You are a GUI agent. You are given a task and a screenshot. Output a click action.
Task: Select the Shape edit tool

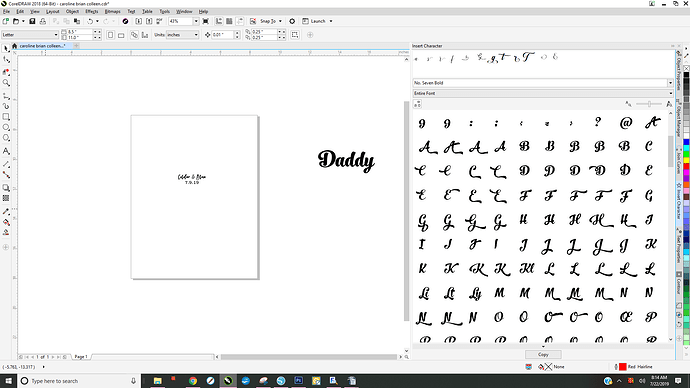(x=6, y=60)
